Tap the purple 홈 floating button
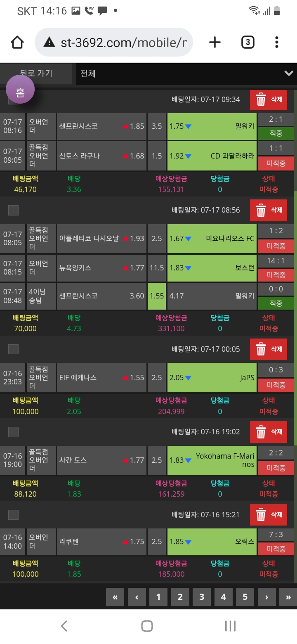Image resolution: width=297 pixels, height=644 pixels. click(20, 92)
